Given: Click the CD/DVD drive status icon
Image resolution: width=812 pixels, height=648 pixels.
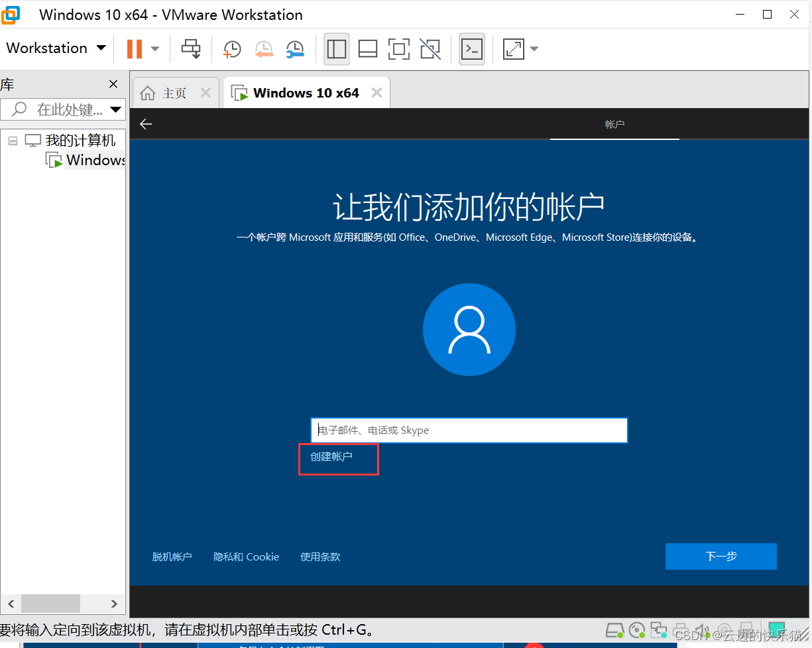Looking at the screenshot, I should click(636, 629).
